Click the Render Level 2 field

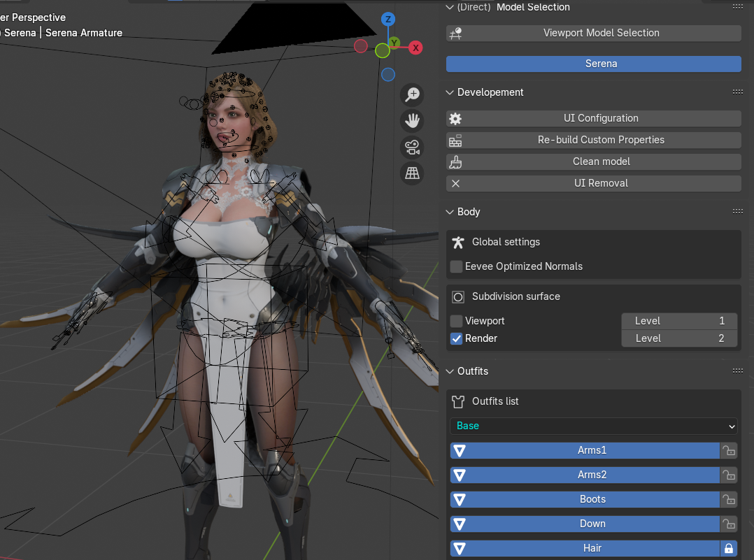coord(679,338)
